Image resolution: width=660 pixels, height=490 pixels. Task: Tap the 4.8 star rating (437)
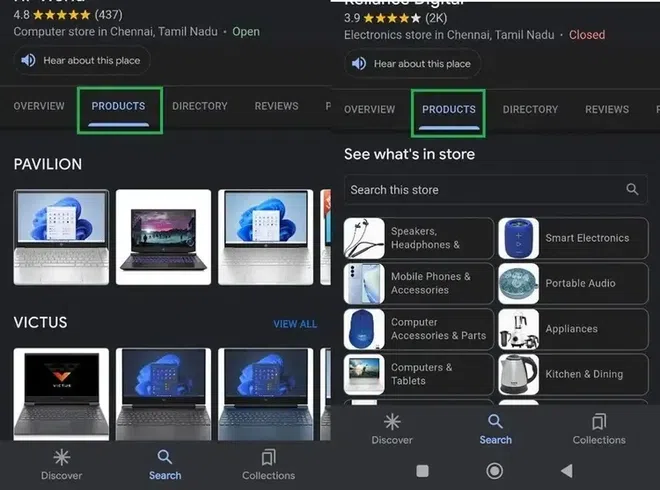pos(68,15)
